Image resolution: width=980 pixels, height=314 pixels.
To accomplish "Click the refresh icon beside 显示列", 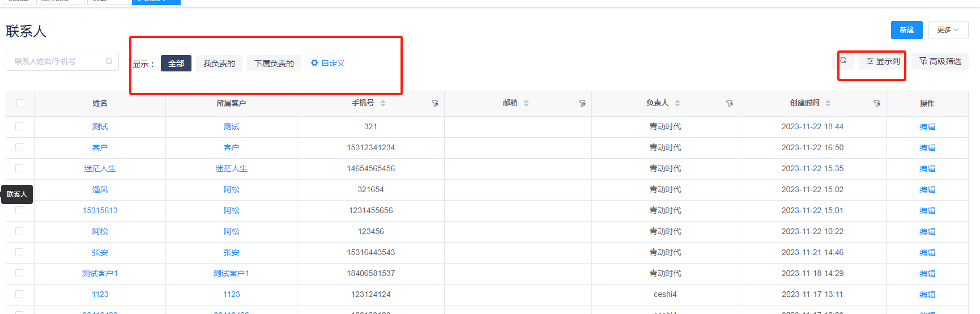I will point(843,60).
